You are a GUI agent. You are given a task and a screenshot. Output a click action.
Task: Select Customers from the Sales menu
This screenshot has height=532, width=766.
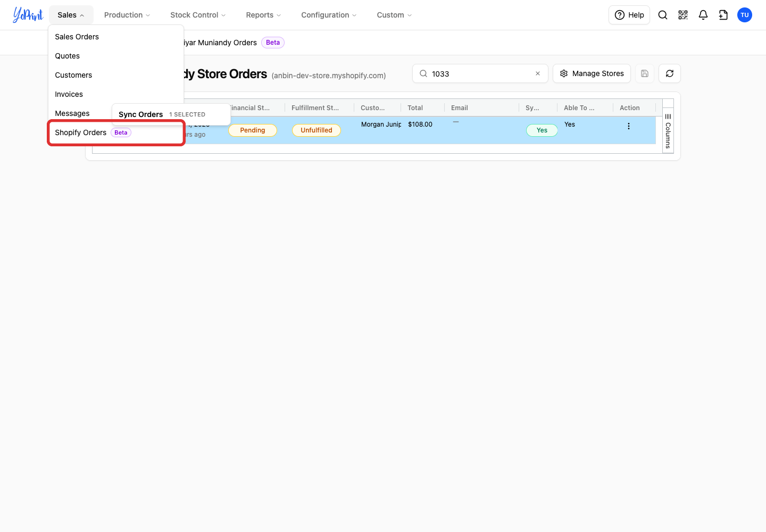(116, 75)
